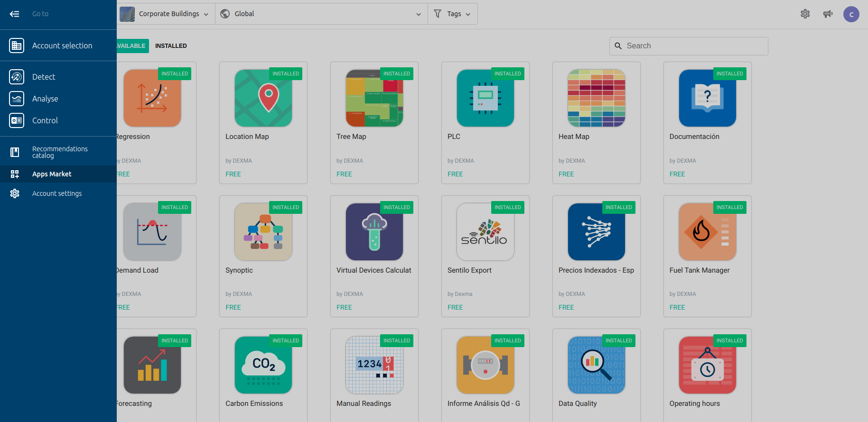Open the Account settings gear in the sidebar
The width and height of the screenshot is (868, 422).
15,193
